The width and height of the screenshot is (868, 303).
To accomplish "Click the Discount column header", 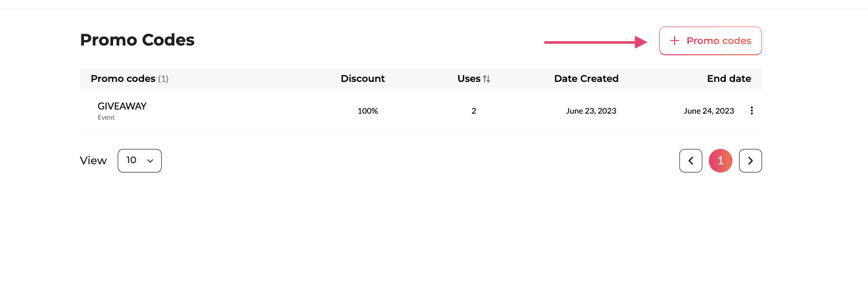I will (362, 78).
